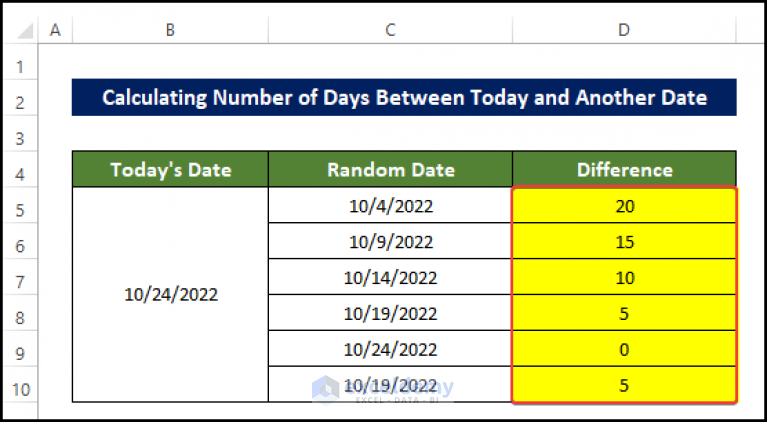Screen dimensions: 767x422
Task: Click the yellow cell with value 15
Action: coord(624,242)
